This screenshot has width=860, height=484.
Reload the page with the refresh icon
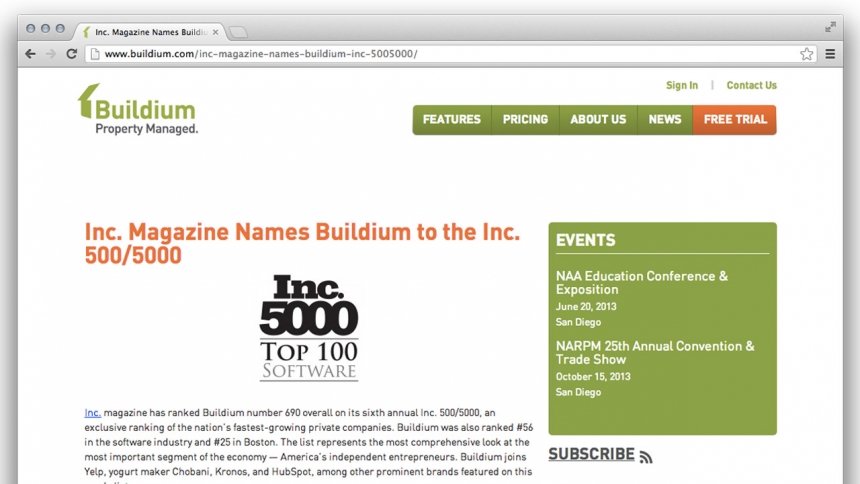[x=71, y=54]
